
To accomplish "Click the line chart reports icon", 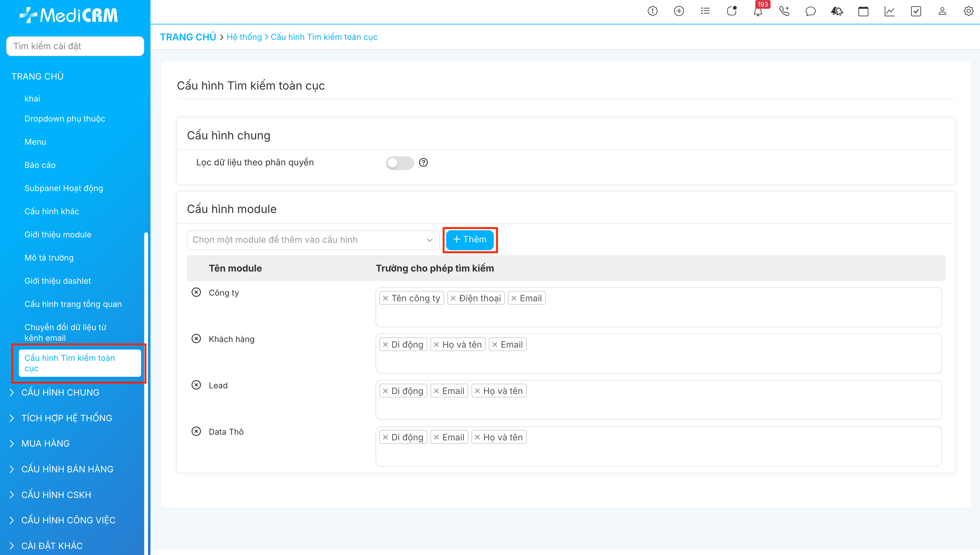I will (889, 12).
